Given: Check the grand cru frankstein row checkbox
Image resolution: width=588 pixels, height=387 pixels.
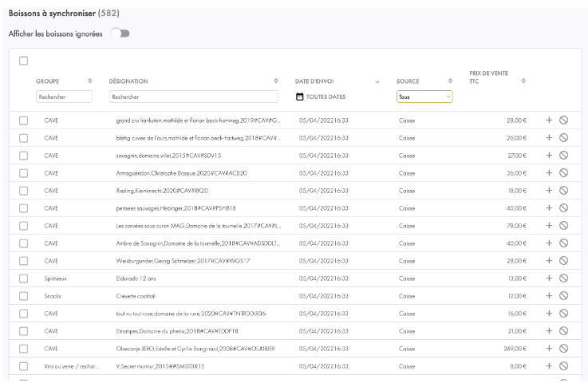Looking at the screenshot, I should point(24,120).
